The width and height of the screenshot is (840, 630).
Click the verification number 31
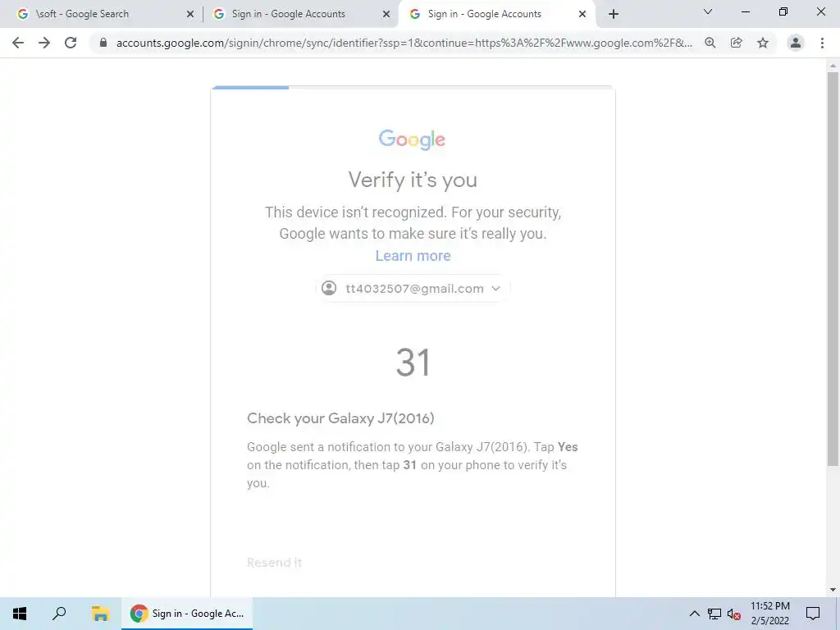coord(413,363)
